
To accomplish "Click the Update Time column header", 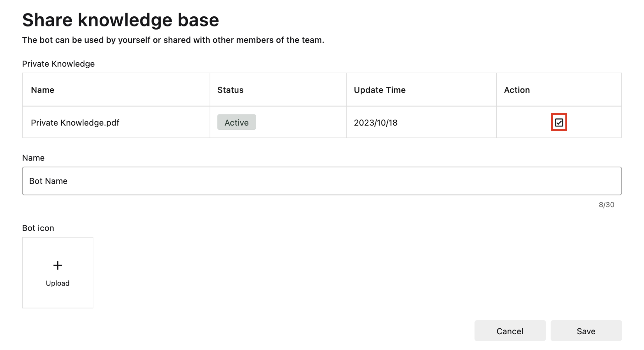I will pyautogui.click(x=380, y=90).
